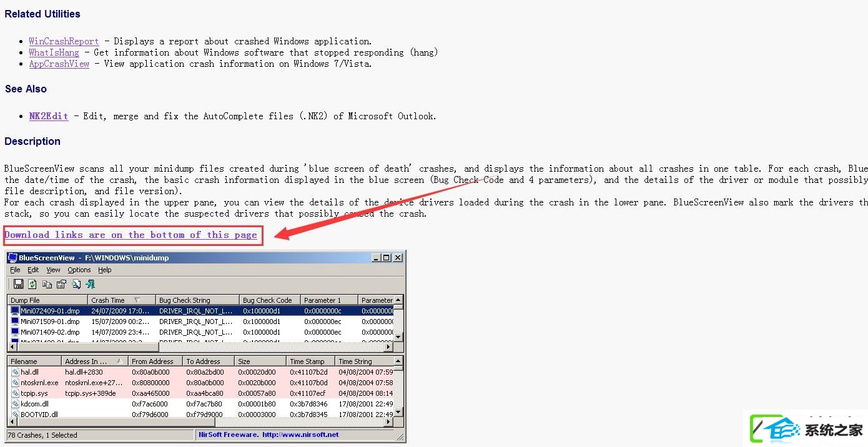Viewport: 868px width, 447px height.
Task: Click the lower pane horizontal scrollbar right arrow
Action: tap(388, 423)
